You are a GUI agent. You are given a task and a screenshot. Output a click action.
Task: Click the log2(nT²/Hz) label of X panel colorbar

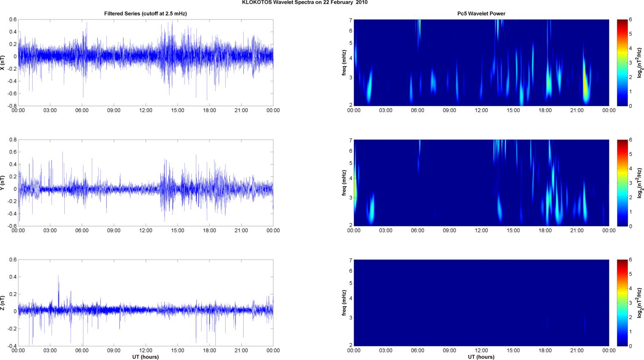pos(640,63)
